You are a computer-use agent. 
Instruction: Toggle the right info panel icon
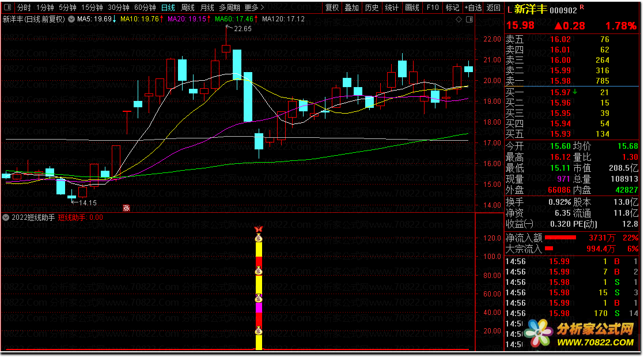point(469,20)
